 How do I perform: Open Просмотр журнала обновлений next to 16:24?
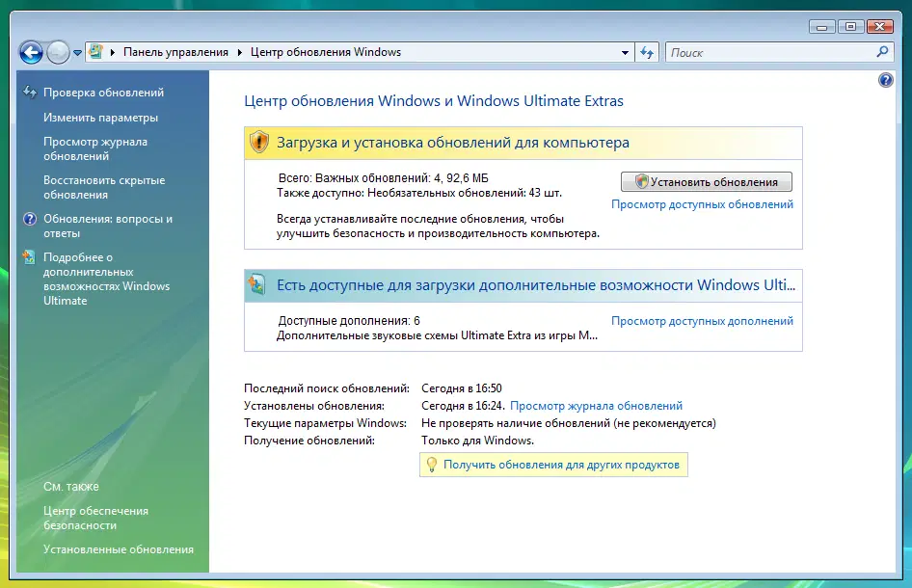[x=596, y=406]
